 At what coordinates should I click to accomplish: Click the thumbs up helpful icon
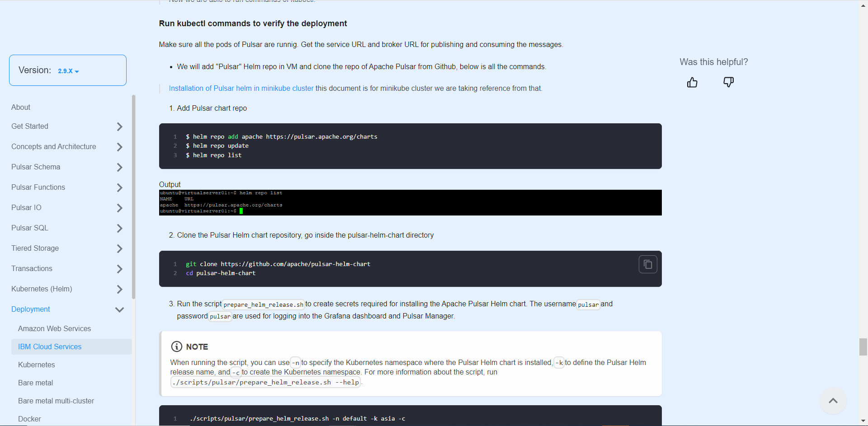692,82
